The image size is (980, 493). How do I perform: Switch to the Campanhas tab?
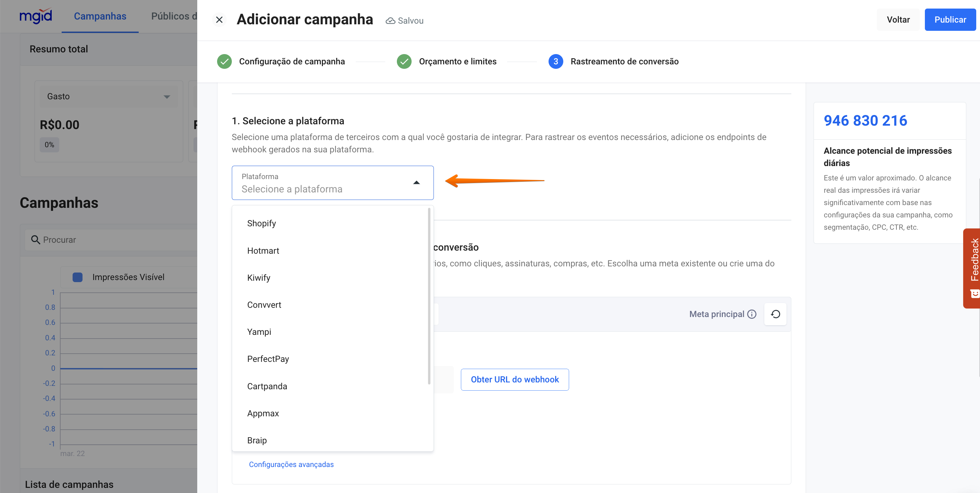tap(100, 16)
